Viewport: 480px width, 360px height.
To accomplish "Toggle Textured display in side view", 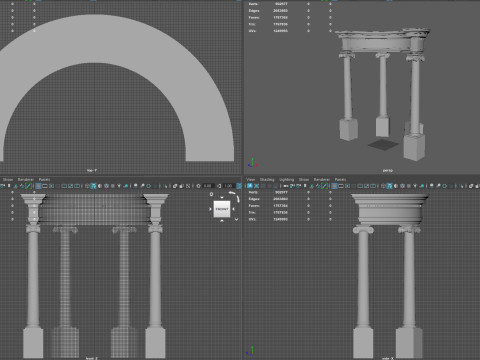I will pos(408,186).
